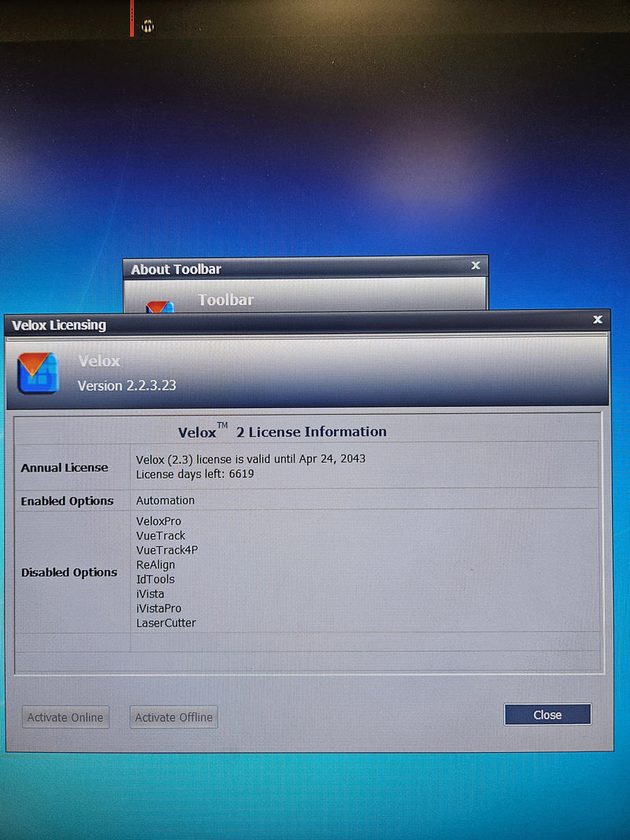
Task: Click the 'VeloxPro' disabled option
Action: 158,521
